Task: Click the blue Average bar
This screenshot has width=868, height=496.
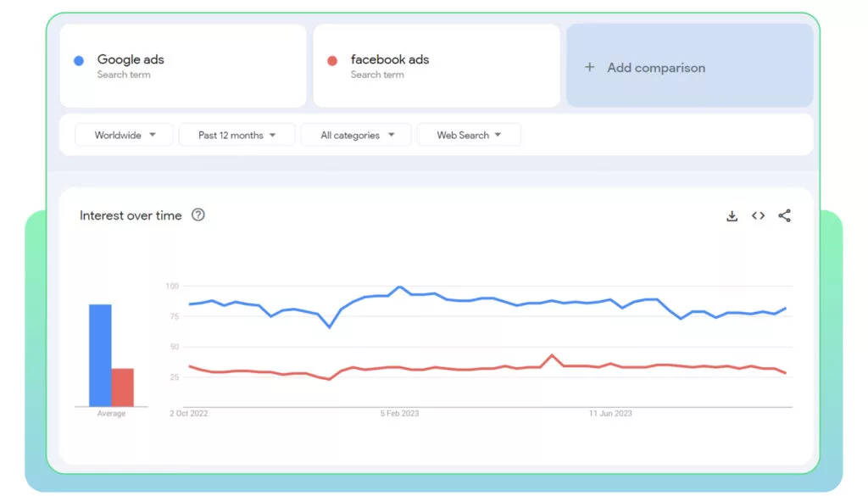Action: pos(100,355)
